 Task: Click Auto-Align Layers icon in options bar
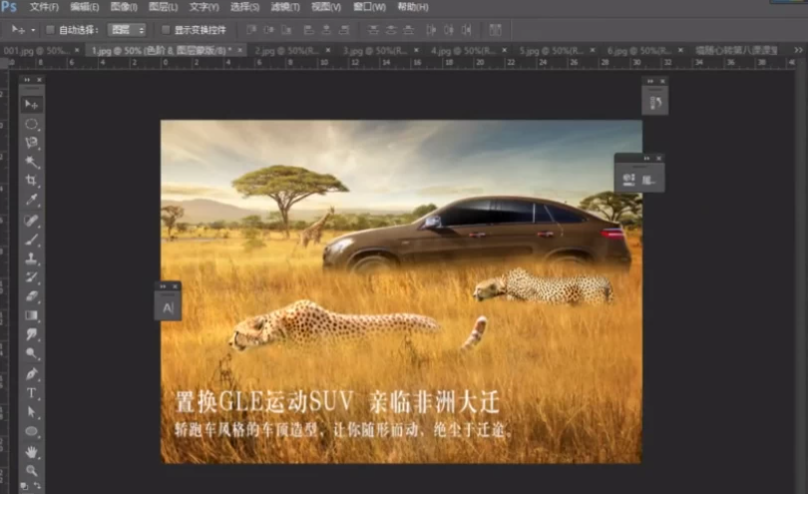pos(495,30)
